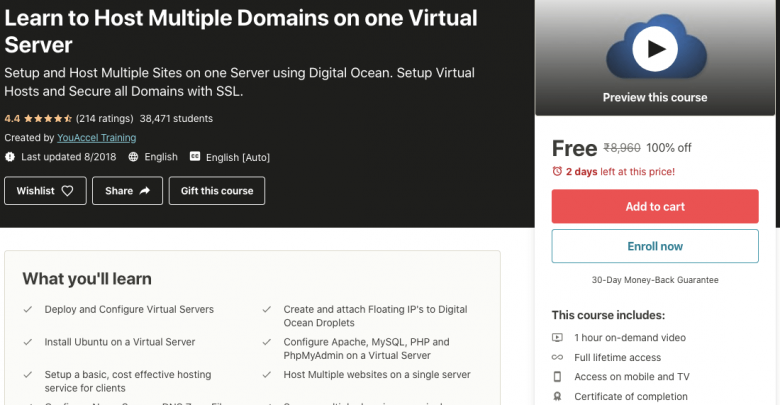Gift this course to someone
Image resolution: width=780 pixels, height=405 pixels.
point(217,191)
